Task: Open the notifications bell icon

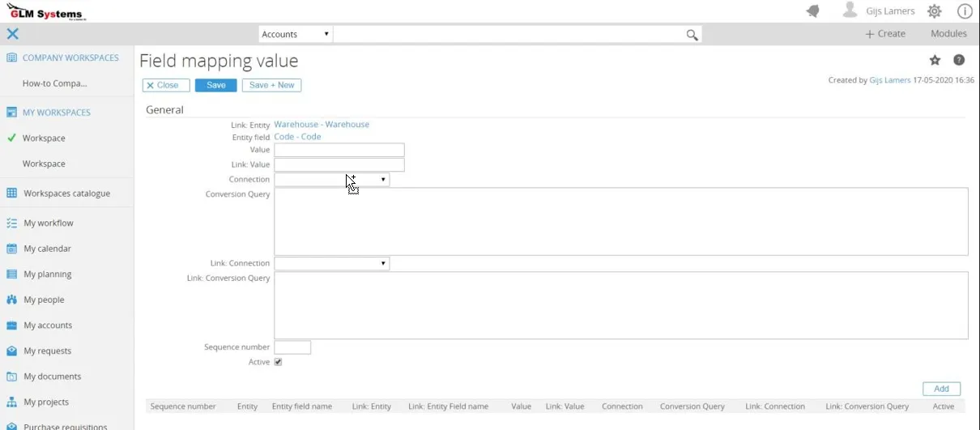Action: pos(812,11)
